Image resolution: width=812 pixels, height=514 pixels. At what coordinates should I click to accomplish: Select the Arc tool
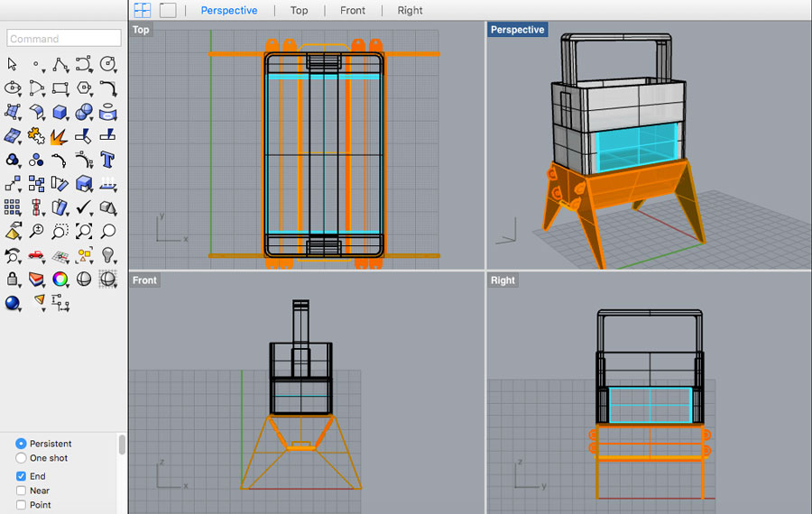(36, 88)
